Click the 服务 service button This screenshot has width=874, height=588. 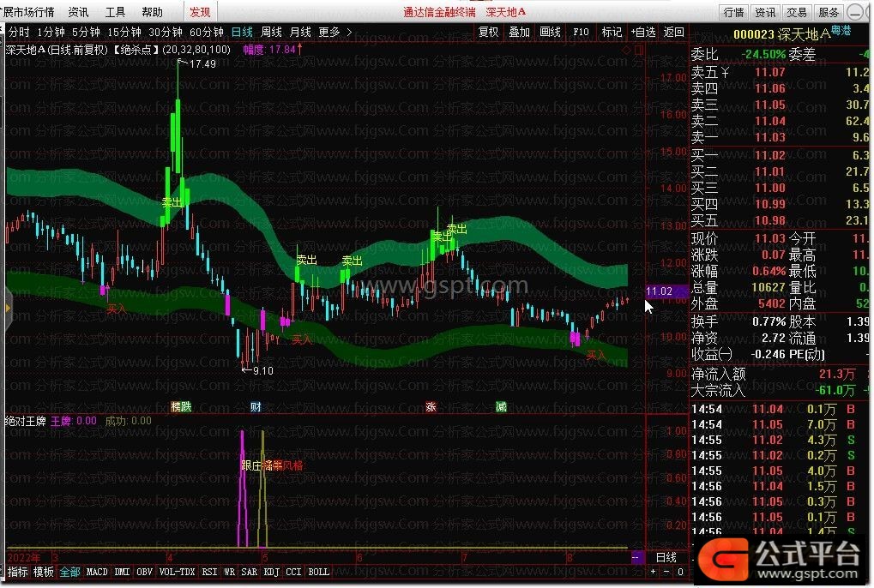[x=829, y=12]
